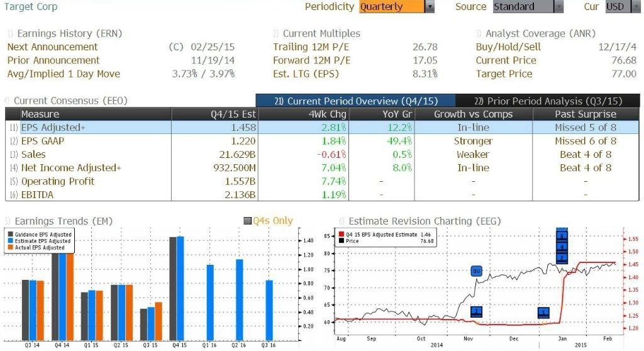Select the Sales measure row
Viewport: 644px width, 351px height.
point(323,155)
